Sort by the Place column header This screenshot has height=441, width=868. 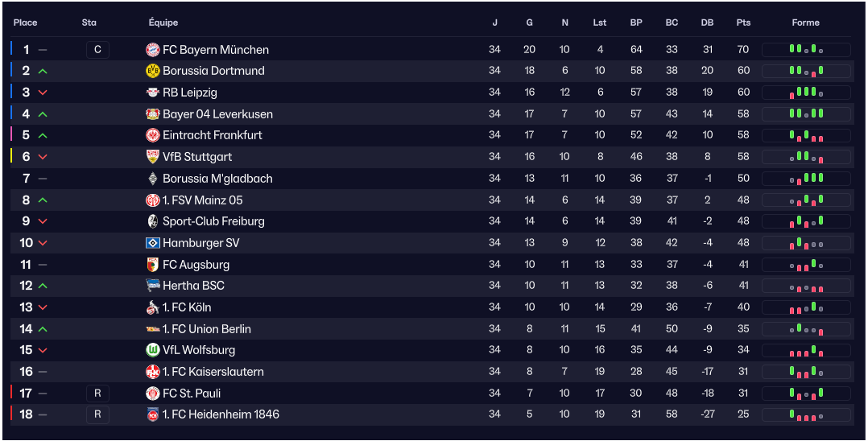(25, 23)
